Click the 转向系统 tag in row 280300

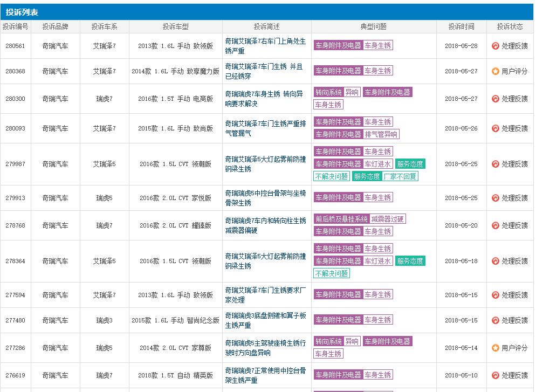328,92
